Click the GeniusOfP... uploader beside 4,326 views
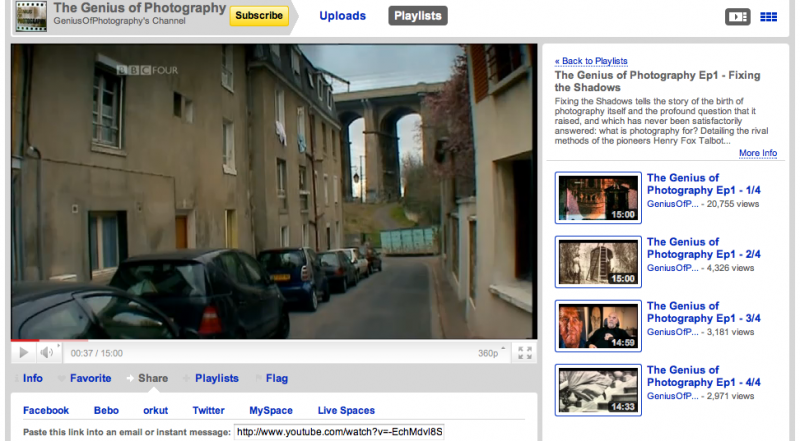The image size is (800, 441). point(672,268)
